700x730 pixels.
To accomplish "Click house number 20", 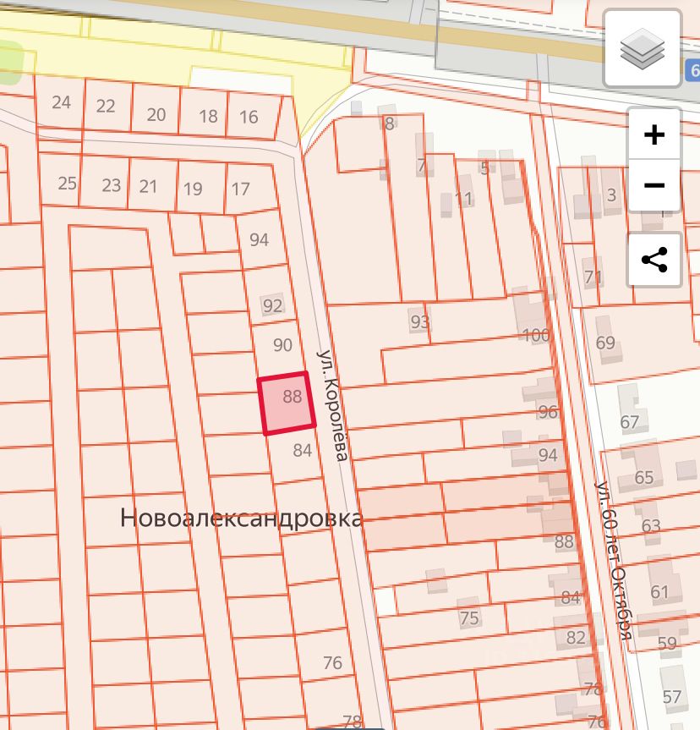I will [156, 114].
